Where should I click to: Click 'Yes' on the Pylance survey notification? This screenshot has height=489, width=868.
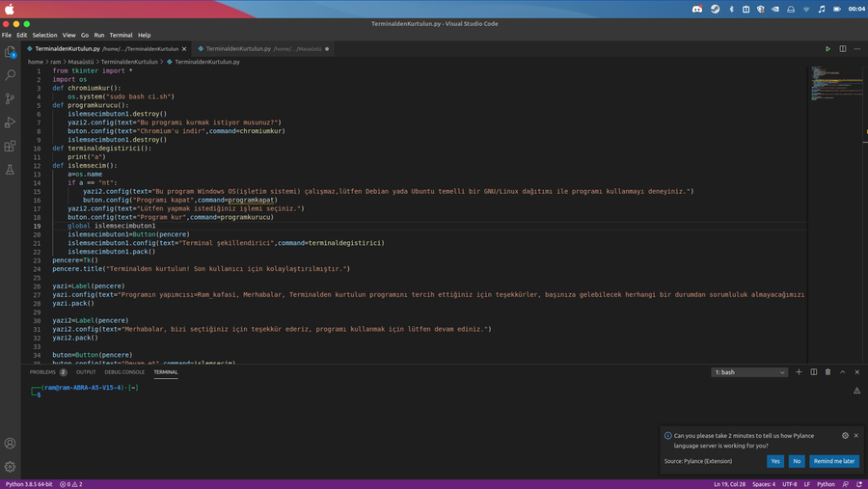click(x=775, y=461)
